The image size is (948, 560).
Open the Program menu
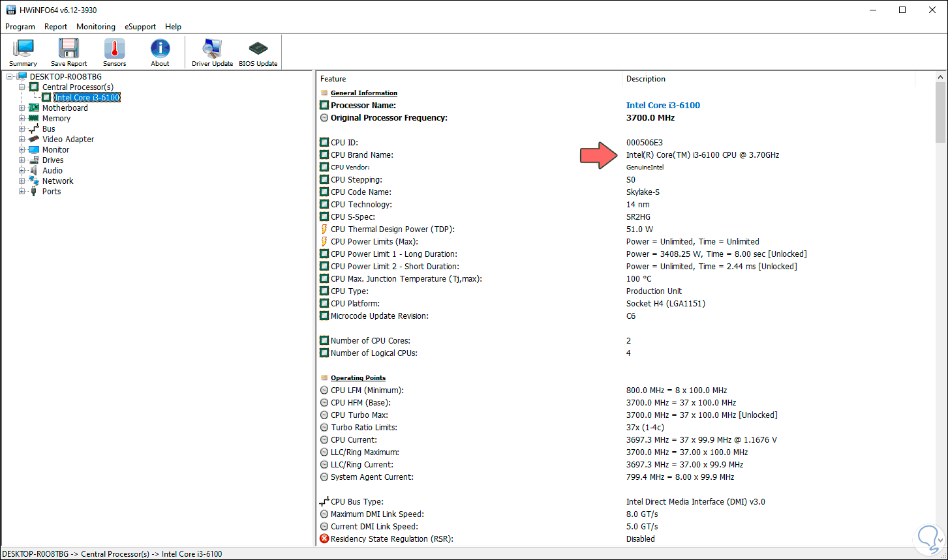point(20,27)
